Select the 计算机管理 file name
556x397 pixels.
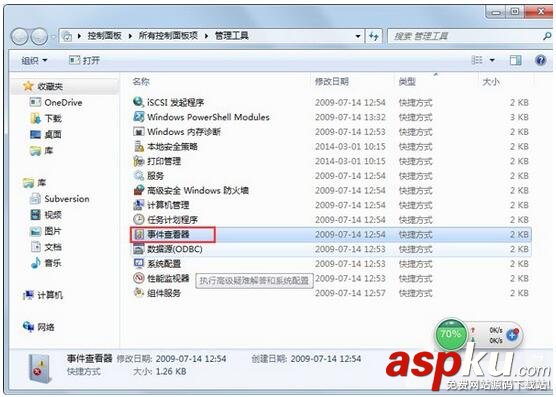(x=168, y=205)
